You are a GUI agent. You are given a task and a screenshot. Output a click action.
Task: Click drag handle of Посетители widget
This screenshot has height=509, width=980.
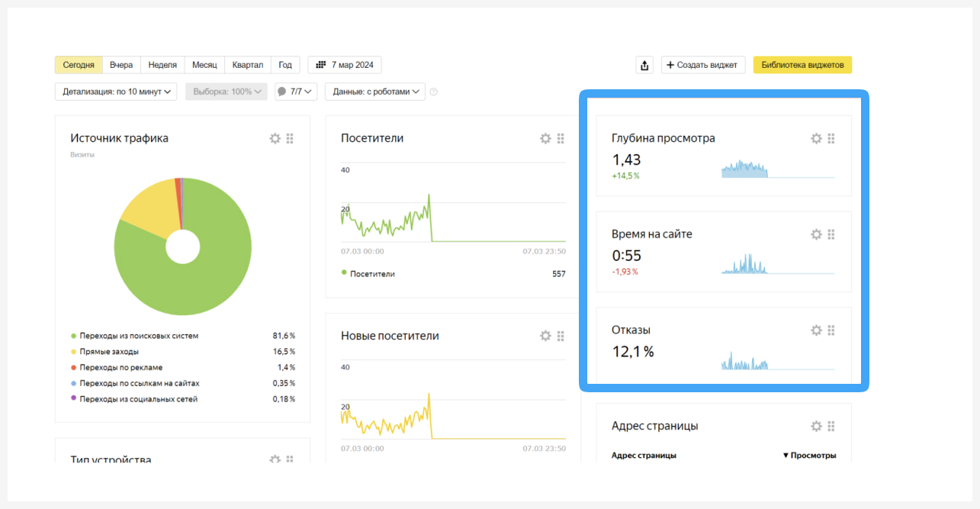(561, 138)
